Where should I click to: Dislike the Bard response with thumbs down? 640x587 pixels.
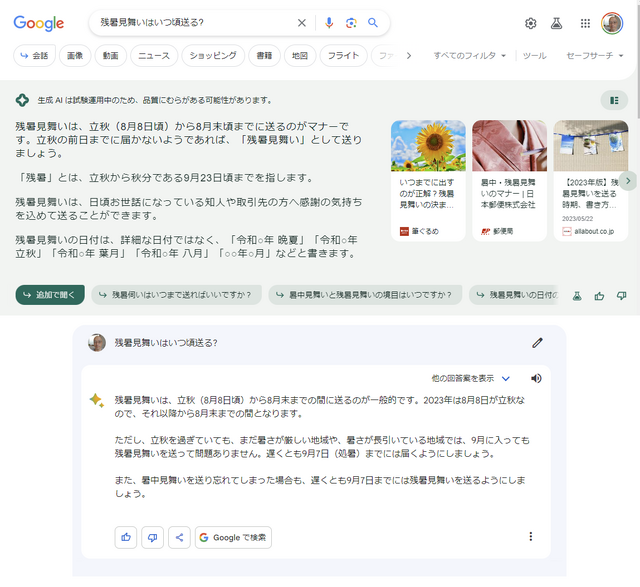click(x=152, y=537)
